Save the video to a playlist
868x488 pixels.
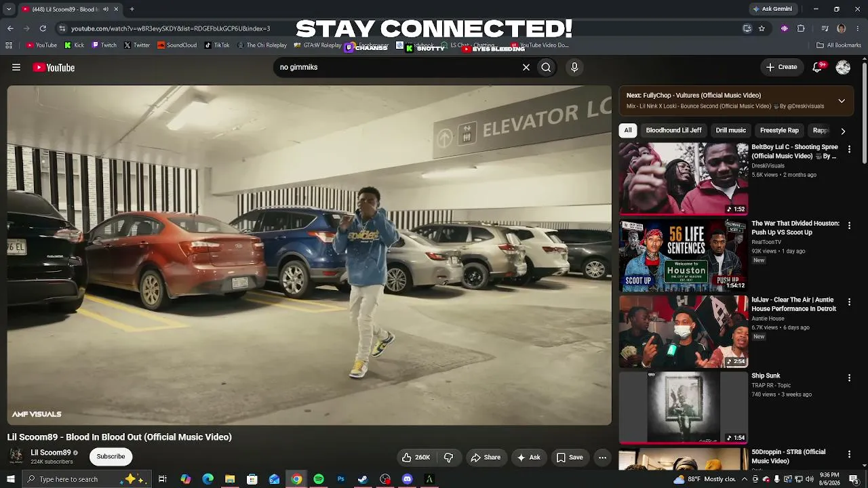coord(570,457)
